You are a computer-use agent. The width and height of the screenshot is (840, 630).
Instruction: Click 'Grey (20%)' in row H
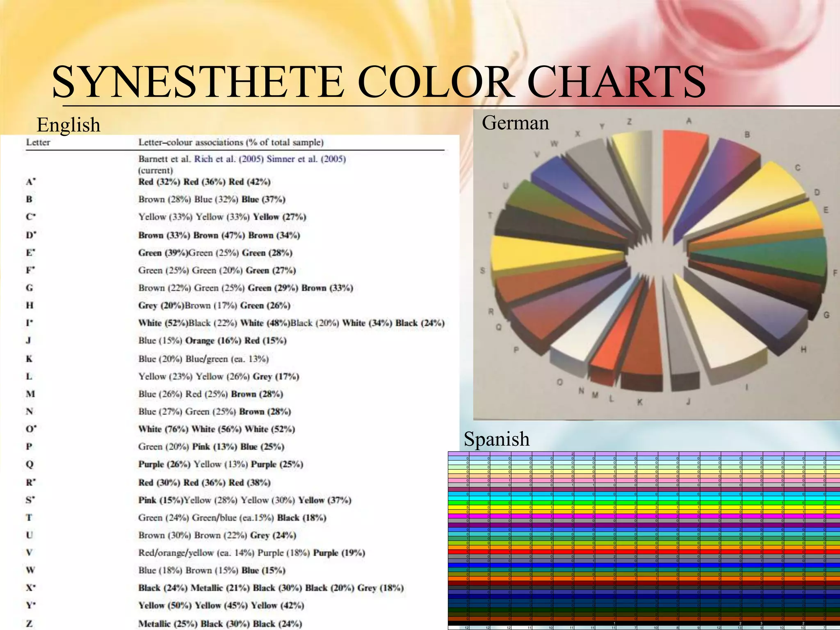click(161, 306)
